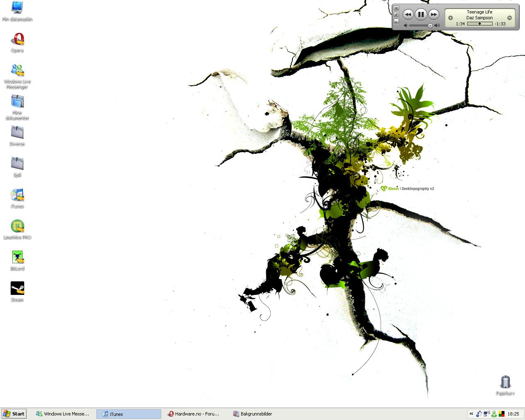Skip to next track in iTunes mini player

[x=434, y=14]
